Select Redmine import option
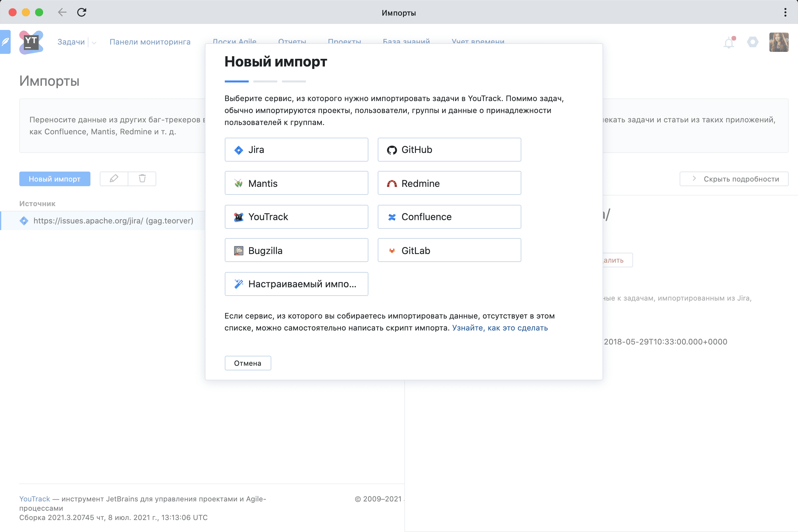Image resolution: width=798 pixels, height=532 pixels. [x=449, y=183]
